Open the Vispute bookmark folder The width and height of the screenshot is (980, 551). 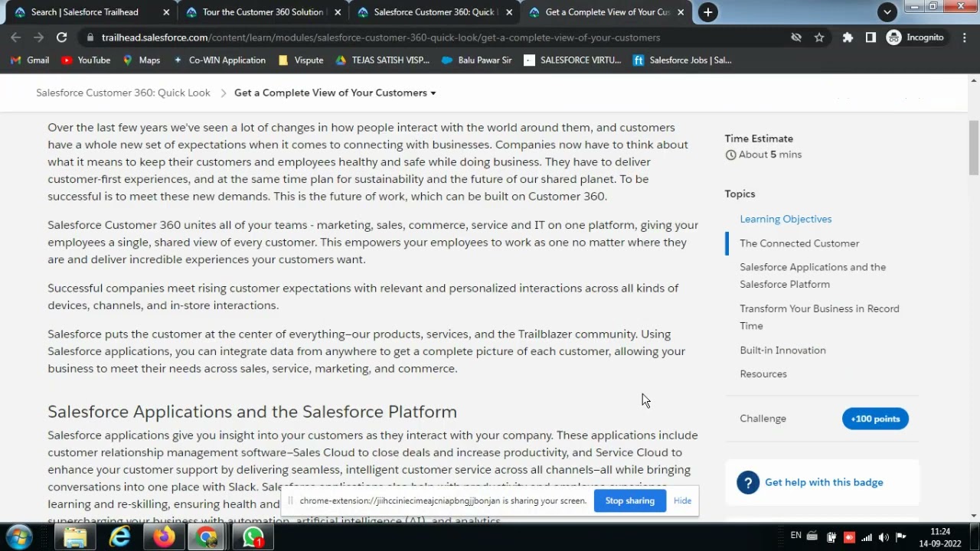pyautogui.click(x=301, y=60)
